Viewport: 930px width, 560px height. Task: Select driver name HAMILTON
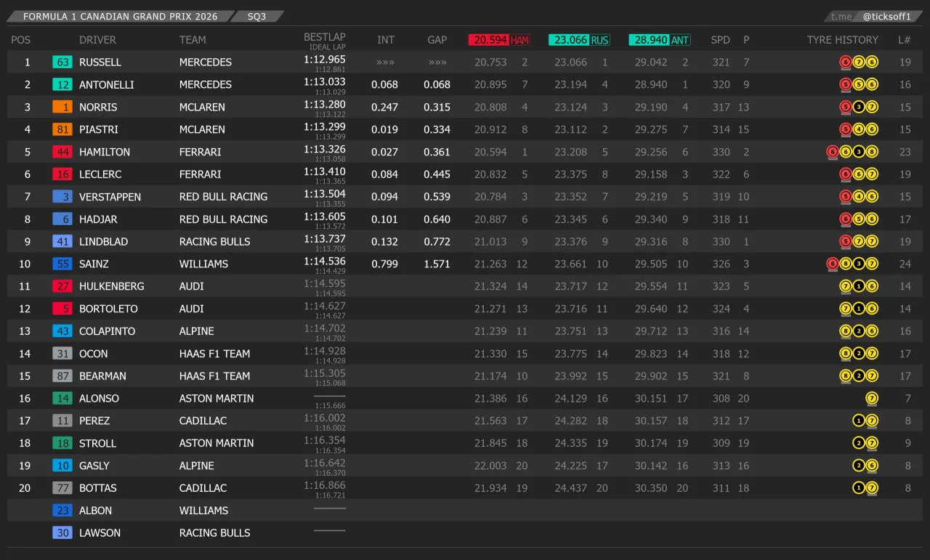(x=105, y=153)
